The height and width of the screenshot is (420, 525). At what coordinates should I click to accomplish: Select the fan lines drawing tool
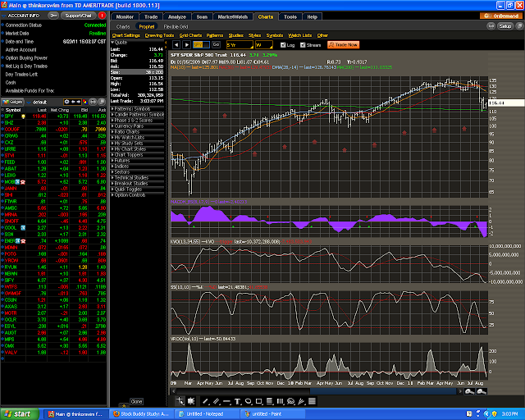(x=301, y=401)
